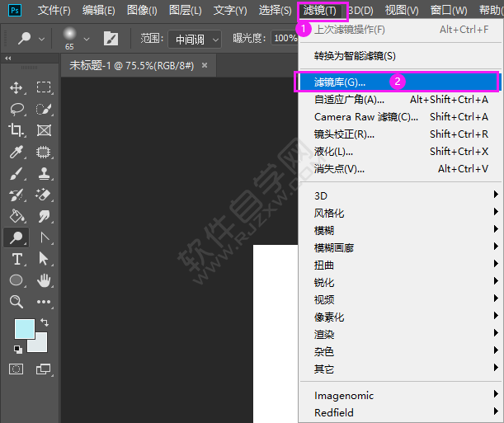This screenshot has height=423, width=504.
Task: Open the 图层(L) menu
Action: (185, 11)
